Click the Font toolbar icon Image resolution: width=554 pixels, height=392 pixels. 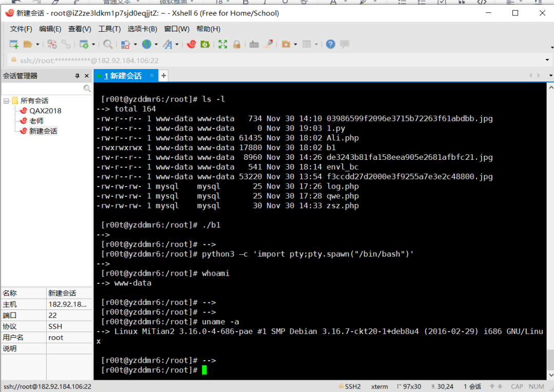167,44
